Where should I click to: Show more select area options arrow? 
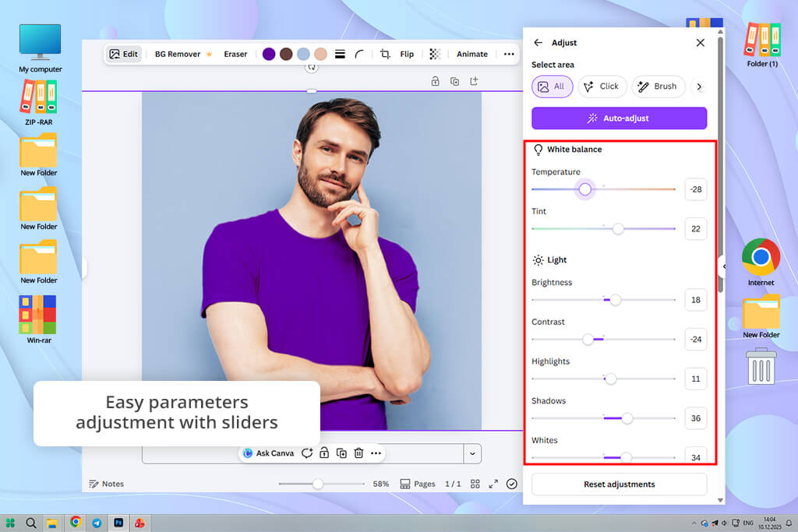click(699, 87)
